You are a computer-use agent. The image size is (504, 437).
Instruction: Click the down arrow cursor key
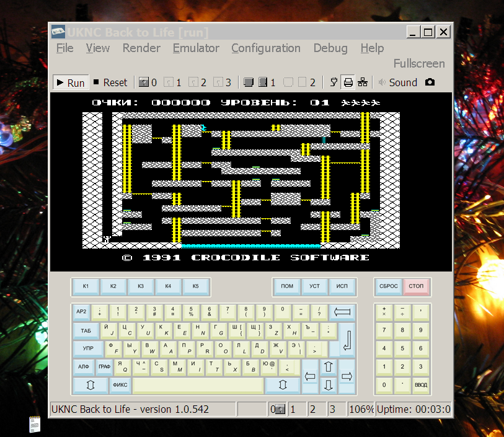click(329, 386)
